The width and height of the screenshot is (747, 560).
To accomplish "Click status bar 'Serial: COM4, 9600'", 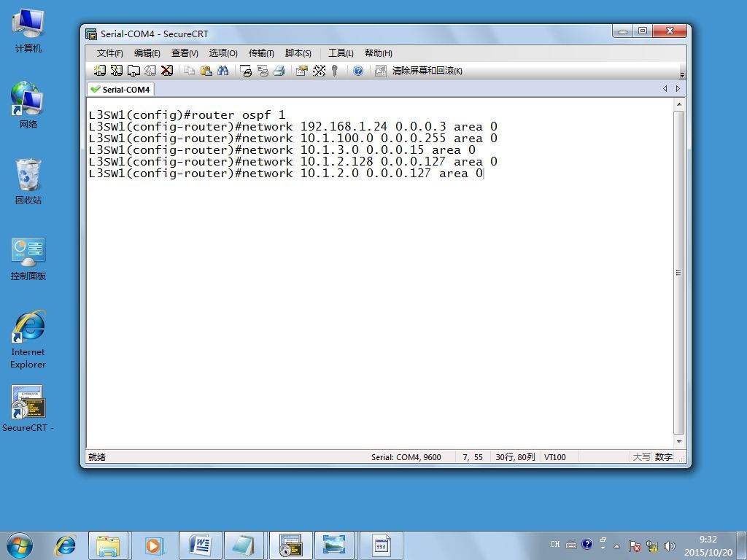I will point(406,457).
